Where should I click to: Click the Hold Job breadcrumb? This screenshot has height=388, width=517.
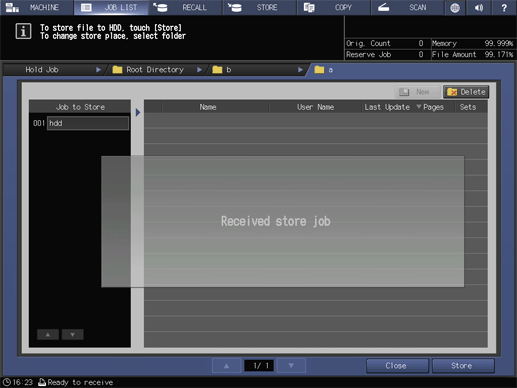click(x=42, y=70)
